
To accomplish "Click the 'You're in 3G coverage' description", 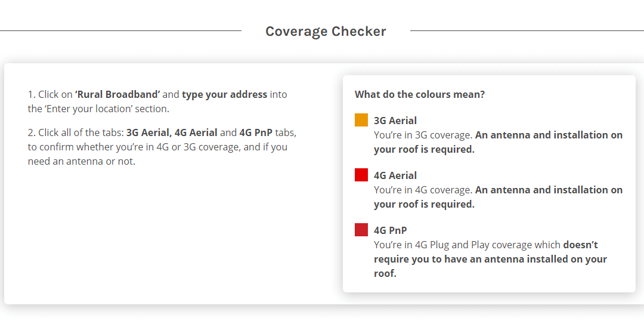I will point(423,135).
